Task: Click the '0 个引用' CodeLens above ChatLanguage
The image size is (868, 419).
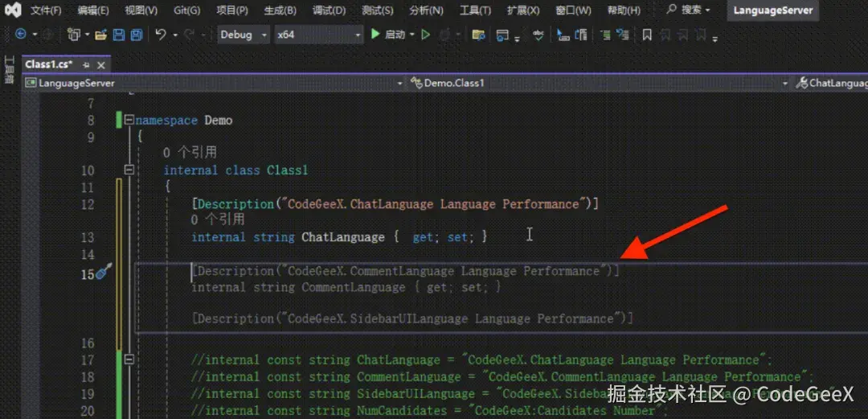Action: tap(218, 220)
